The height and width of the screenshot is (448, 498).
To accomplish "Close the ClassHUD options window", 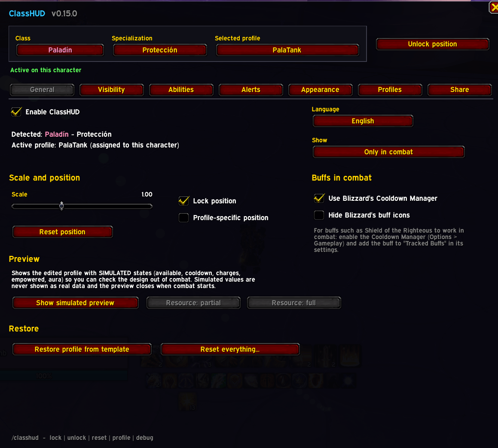I will point(494,8).
